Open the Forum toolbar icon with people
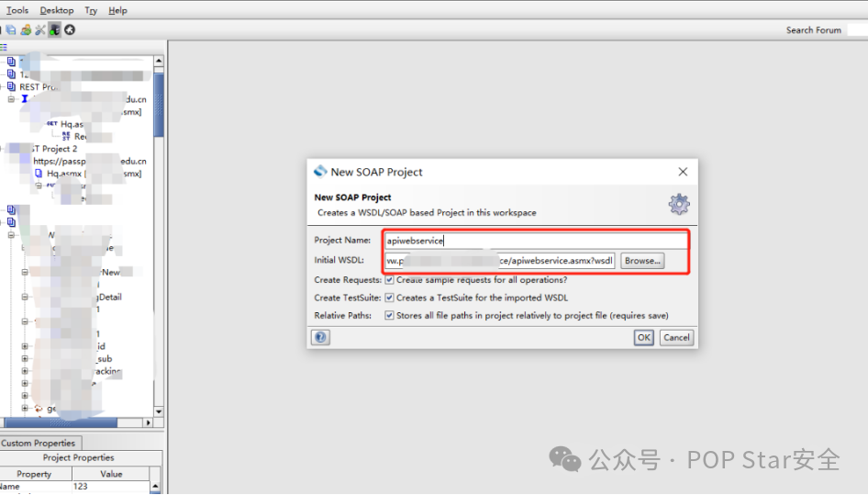Image resolution: width=868 pixels, height=495 pixels. [26, 30]
